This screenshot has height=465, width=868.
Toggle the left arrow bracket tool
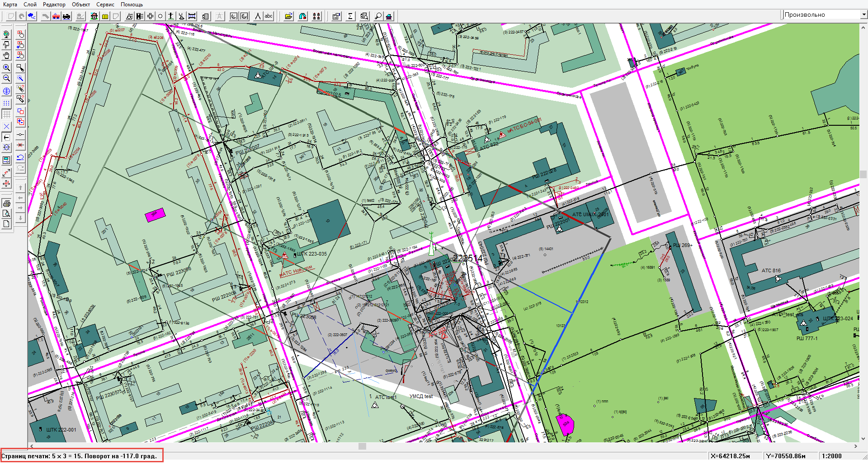point(6,137)
